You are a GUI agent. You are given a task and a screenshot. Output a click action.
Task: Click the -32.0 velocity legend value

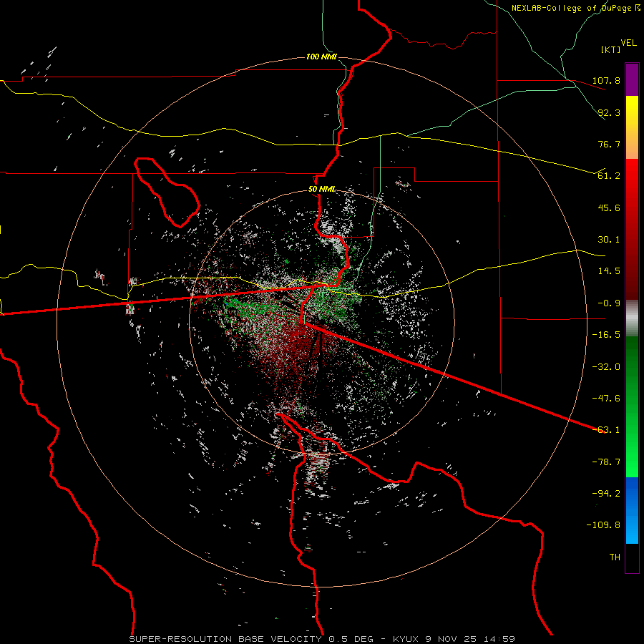[606, 367]
